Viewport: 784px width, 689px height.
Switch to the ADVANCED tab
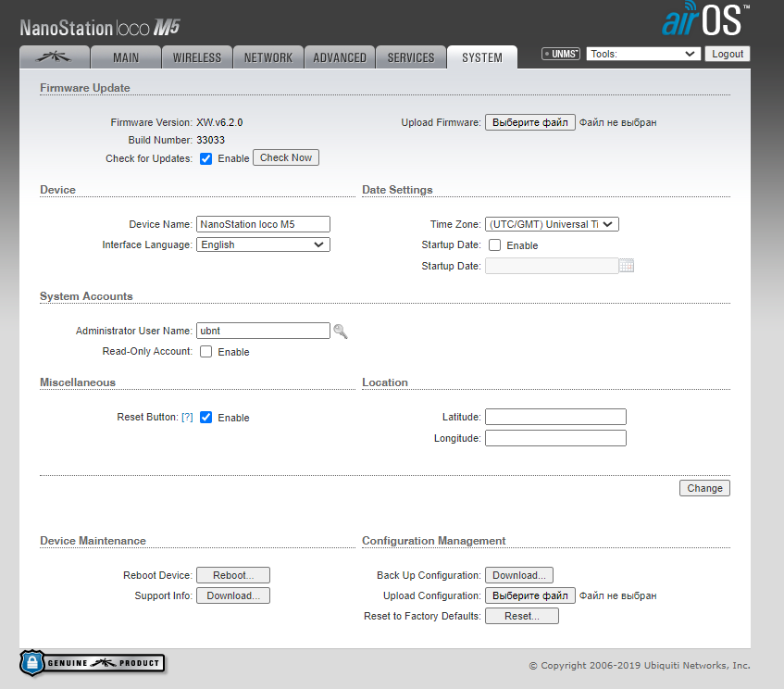[x=340, y=57]
